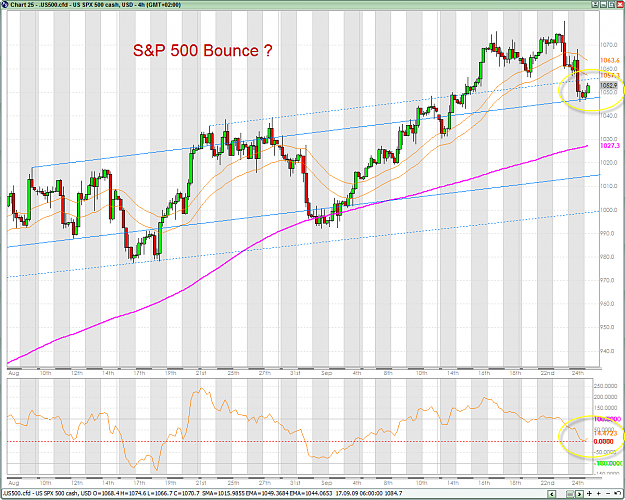Click the current price label 1052.9
The width and height of the screenshot is (625, 500).
(609, 85)
